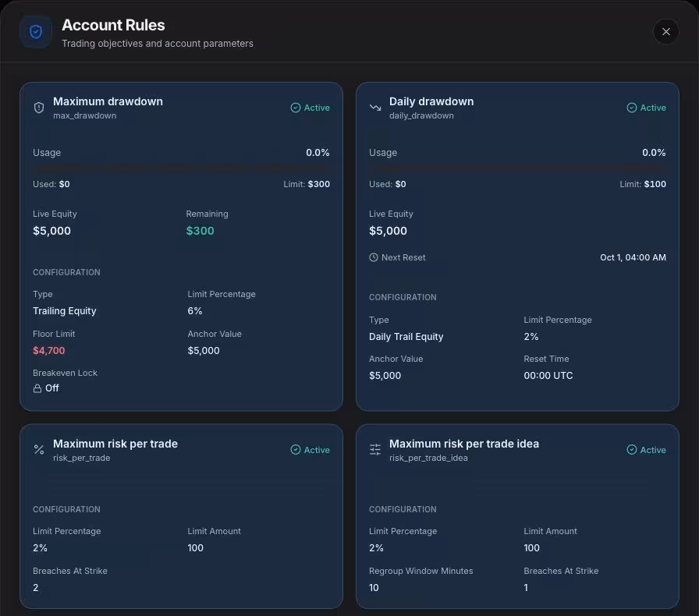Click the Active check icon on Maximum risk per trade idea
This screenshot has width=699, height=616.
click(631, 450)
